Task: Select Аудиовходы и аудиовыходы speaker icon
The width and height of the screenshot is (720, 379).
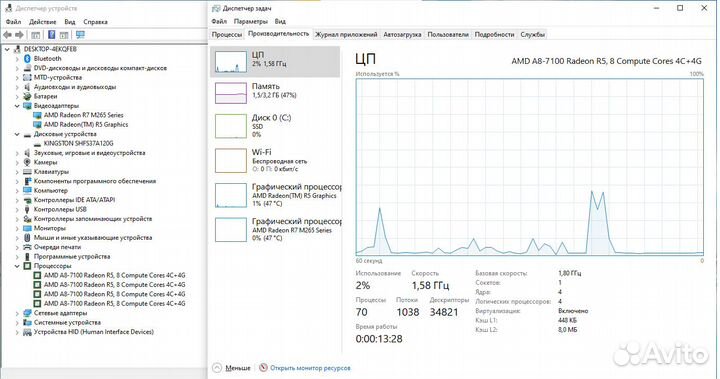Action: click(27, 87)
